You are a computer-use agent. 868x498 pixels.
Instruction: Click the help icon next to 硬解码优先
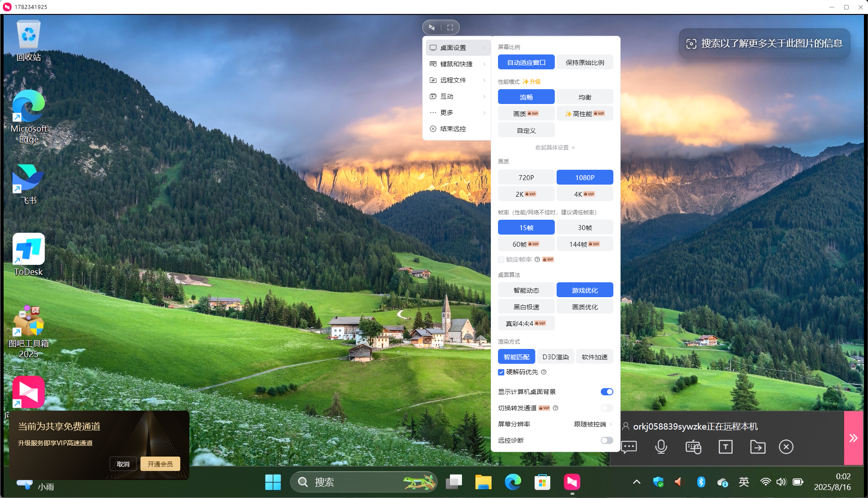point(544,372)
